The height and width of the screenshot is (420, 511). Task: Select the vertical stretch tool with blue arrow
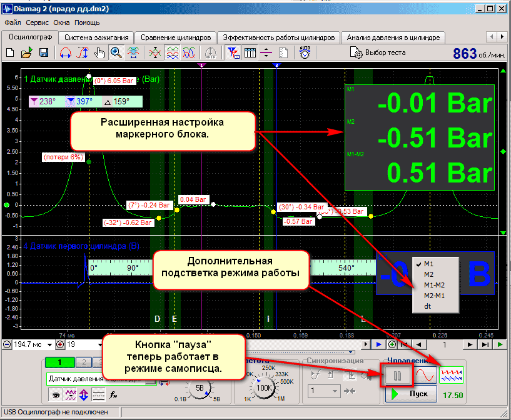pyautogui.click(x=83, y=52)
